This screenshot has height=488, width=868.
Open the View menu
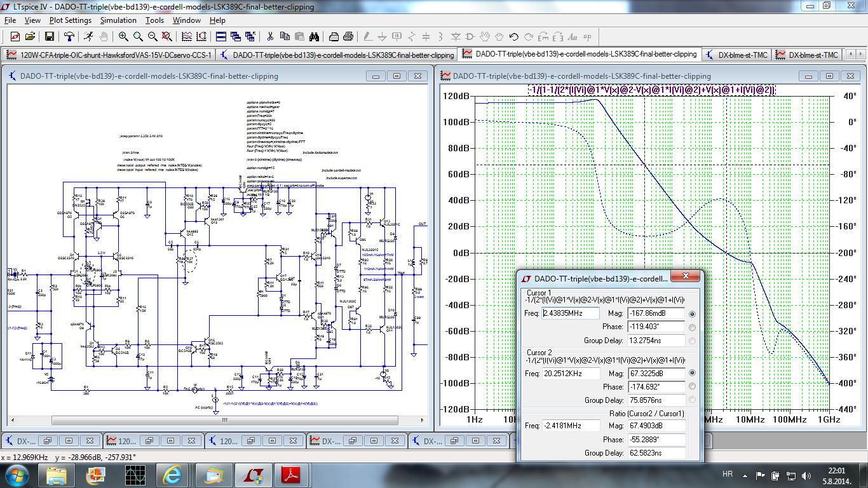(32, 20)
